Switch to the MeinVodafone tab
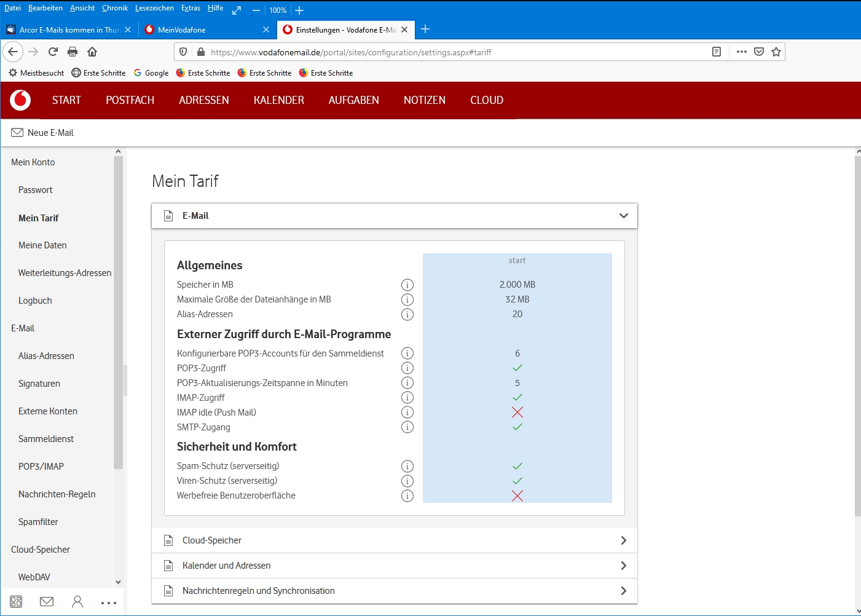This screenshot has height=616, width=861. pyautogui.click(x=207, y=30)
